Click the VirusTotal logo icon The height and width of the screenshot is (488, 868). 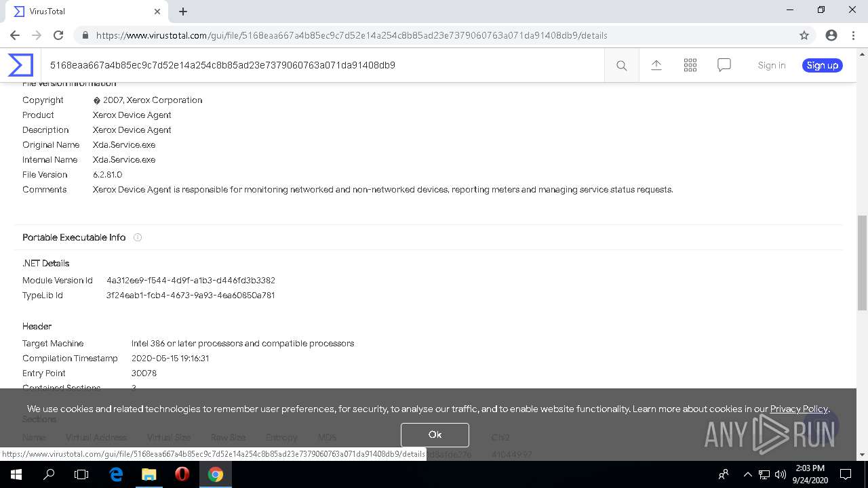(x=20, y=65)
